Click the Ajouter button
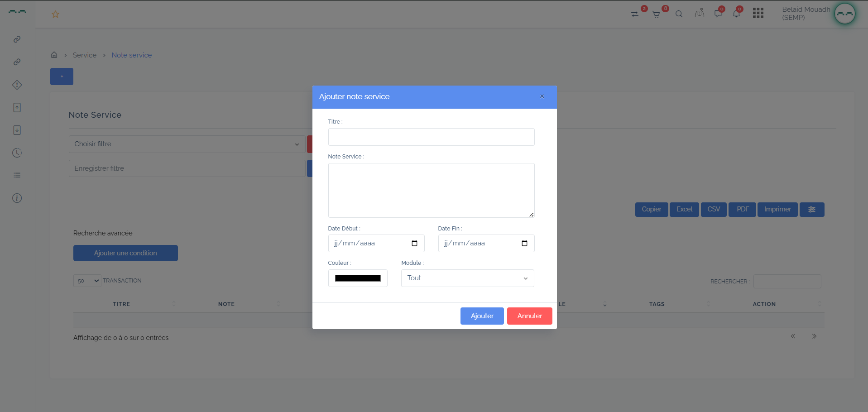868x412 pixels. pos(482,316)
